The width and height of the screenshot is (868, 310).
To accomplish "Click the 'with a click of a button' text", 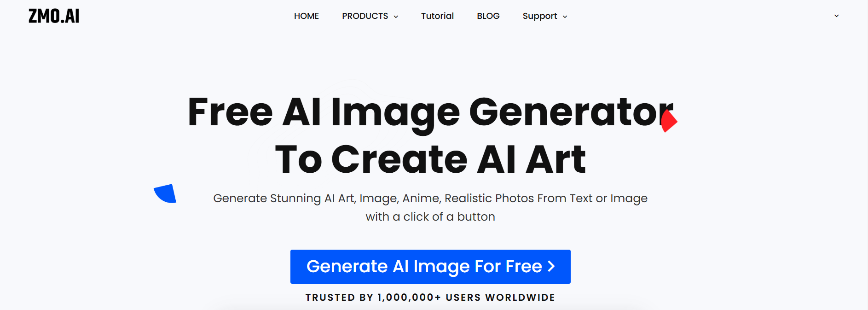I will point(430,216).
